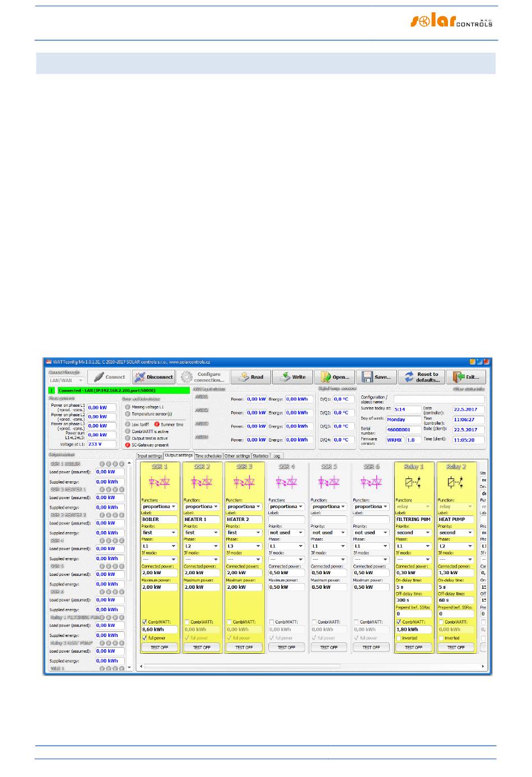Click the CombiWATT is active indicator
Image resolution: width=532 pixels, height=777 pixels.
(128, 431)
